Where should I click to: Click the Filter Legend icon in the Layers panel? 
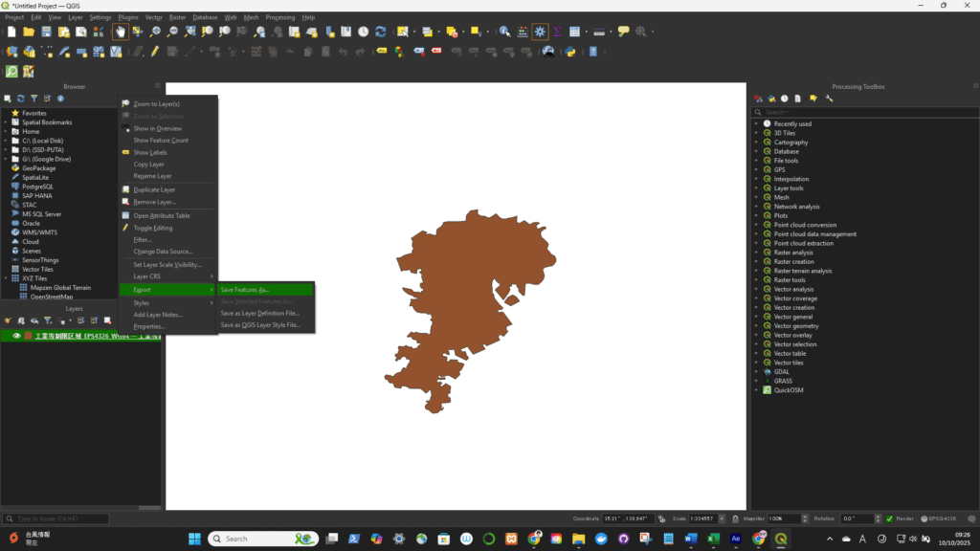point(47,320)
